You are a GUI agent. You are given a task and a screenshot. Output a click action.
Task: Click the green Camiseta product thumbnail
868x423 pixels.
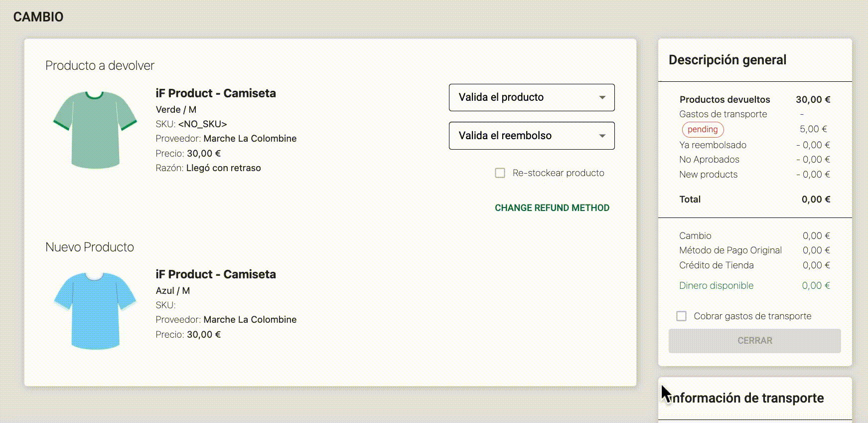[x=95, y=130]
